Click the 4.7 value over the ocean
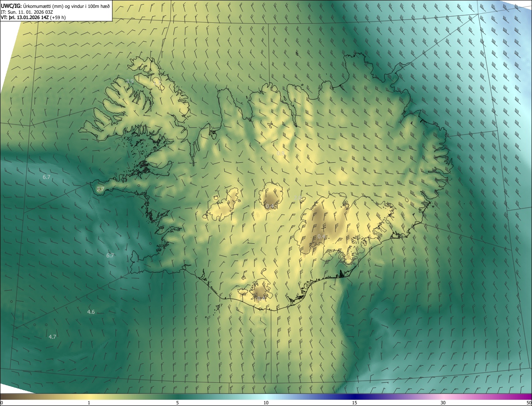Screen dimensions: 532x406 [52, 337]
